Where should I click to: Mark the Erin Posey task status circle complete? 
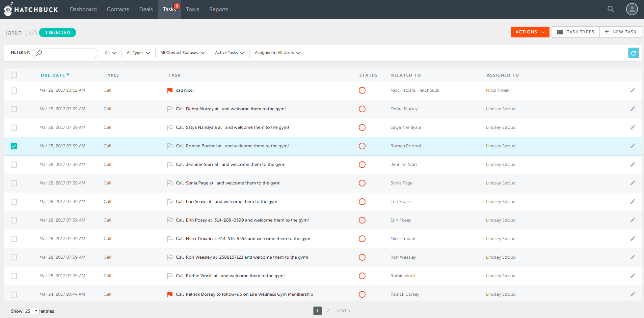click(362, 220)
